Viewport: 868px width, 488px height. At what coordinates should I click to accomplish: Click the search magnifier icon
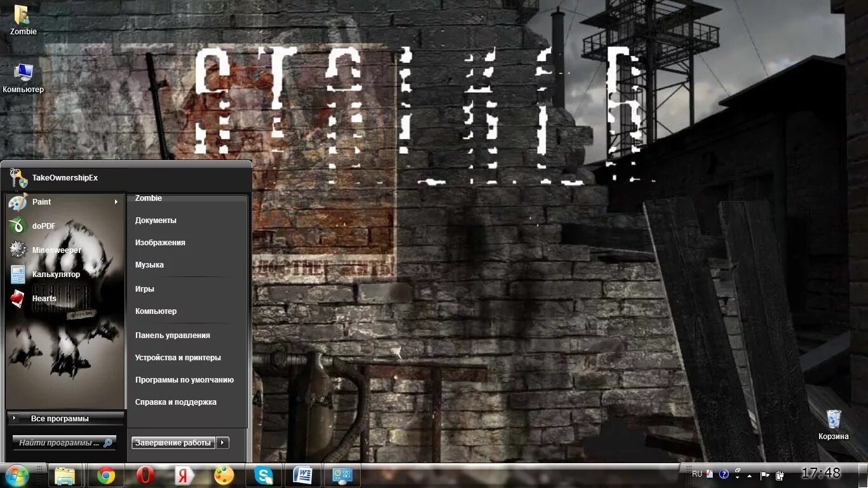tap(108, 443)
